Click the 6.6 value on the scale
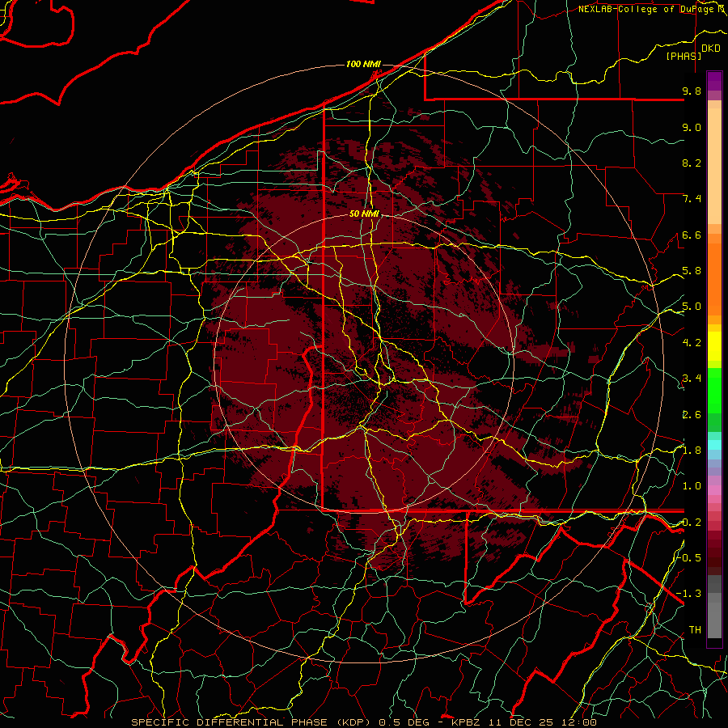Screen dimensions: 728x728 [692, 235]
